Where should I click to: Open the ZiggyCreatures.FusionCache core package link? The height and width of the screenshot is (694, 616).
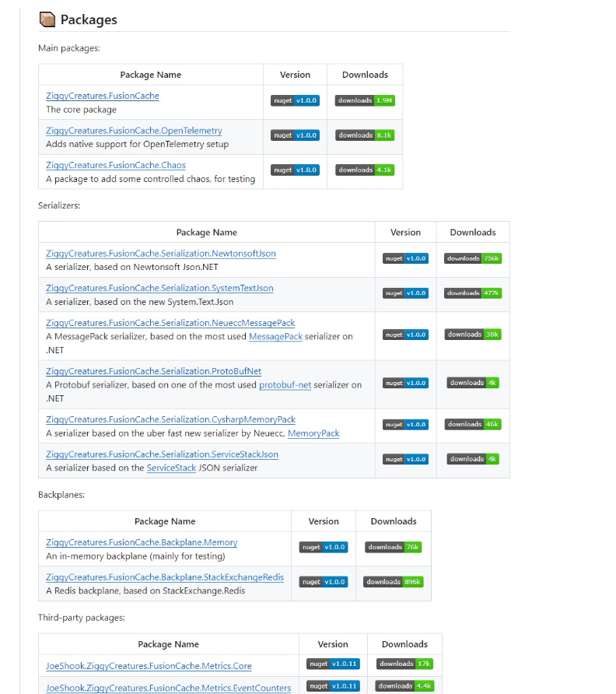point(102,96)
